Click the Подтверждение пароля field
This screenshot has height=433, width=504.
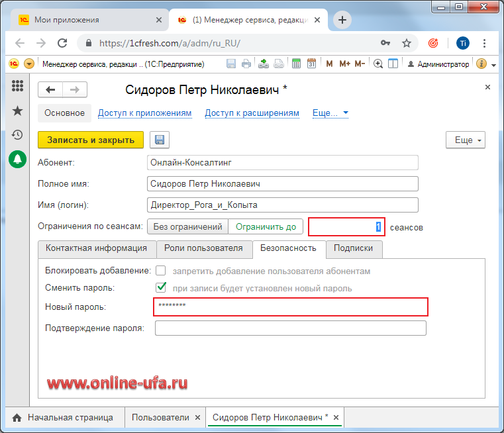(x=291, y=328)
